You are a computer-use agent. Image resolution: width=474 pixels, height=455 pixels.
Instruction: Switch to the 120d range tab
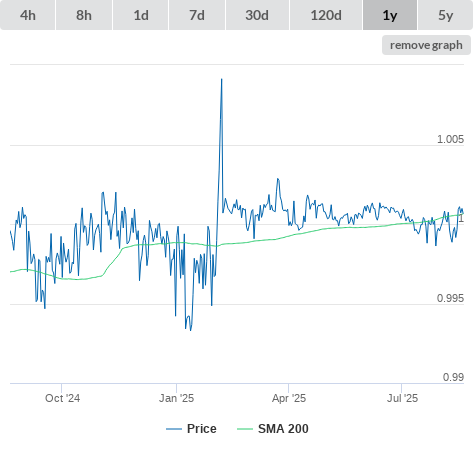(x=326, y=15)
